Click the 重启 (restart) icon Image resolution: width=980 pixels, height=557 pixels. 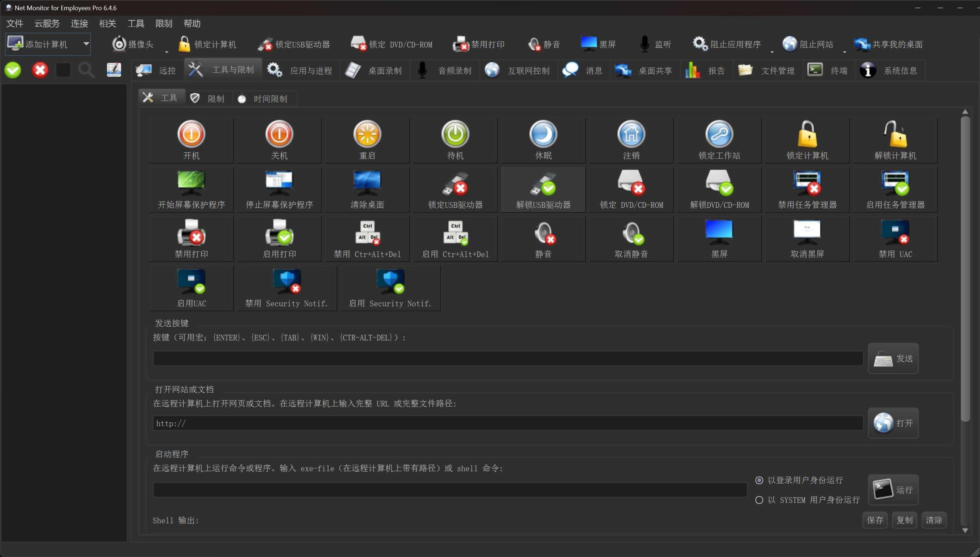pyautogui.click(x=367, y=140)
